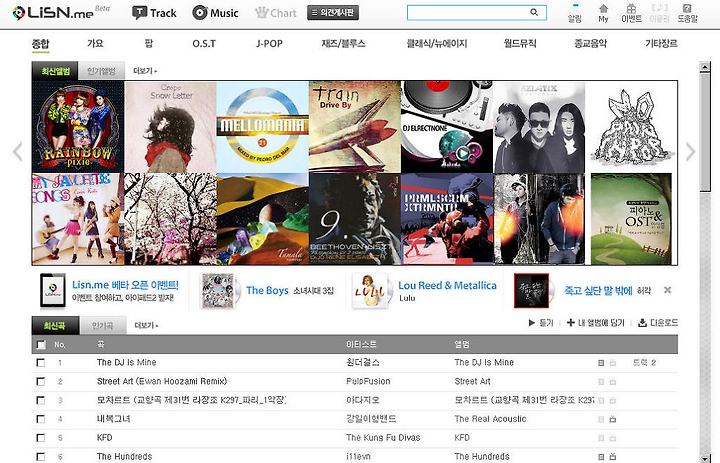Open the 도움말 help icon
This screenshot has height=463, width=720.
687,8
